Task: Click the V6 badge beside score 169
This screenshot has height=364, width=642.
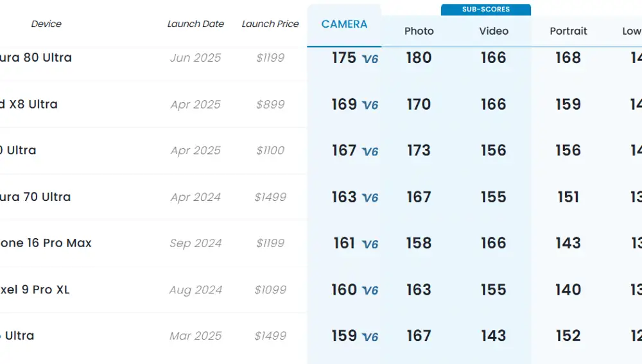Action: pos(370,105)
